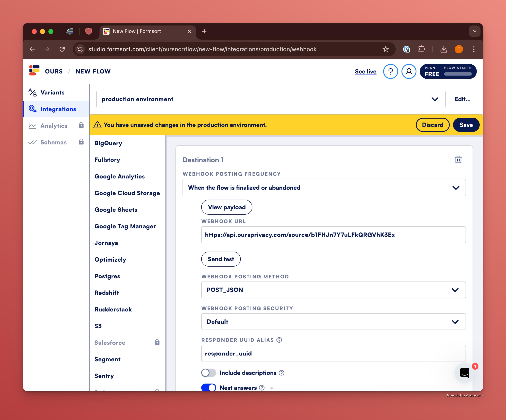Click Responder UUID Alias help icon
506x420 pixels.
pyautogui.click(x=279, y=340)
